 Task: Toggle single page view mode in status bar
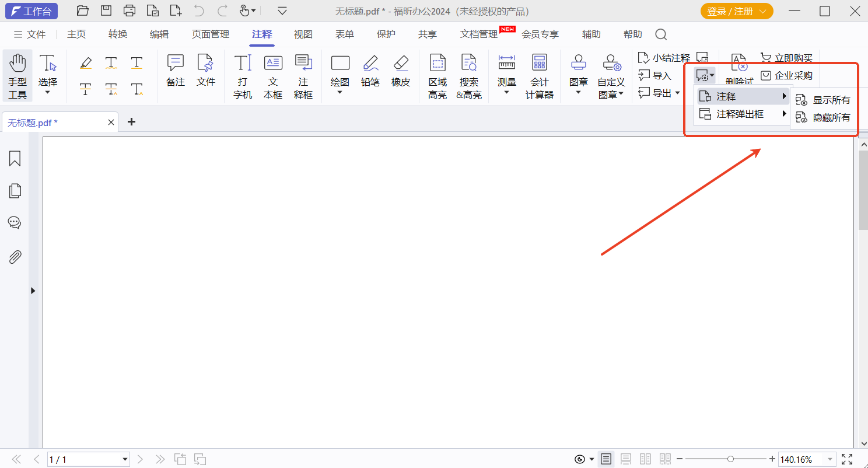click(x=607, y=459)
